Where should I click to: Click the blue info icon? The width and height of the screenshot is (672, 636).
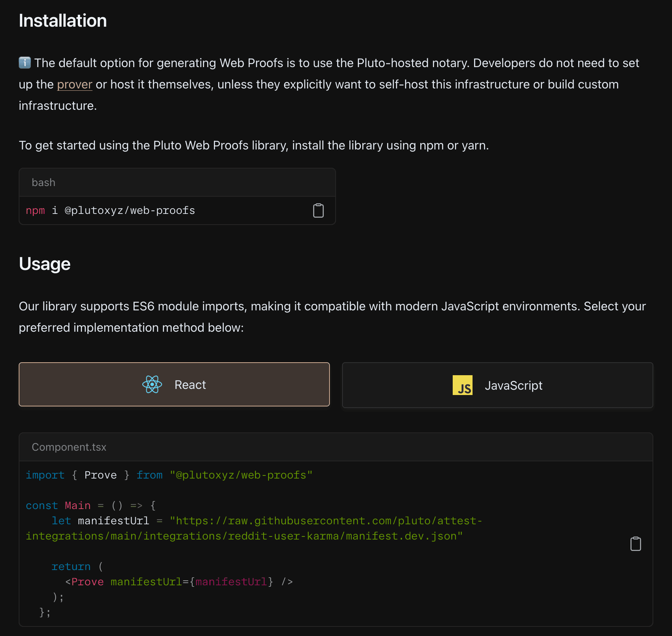[x=25, y=63]
